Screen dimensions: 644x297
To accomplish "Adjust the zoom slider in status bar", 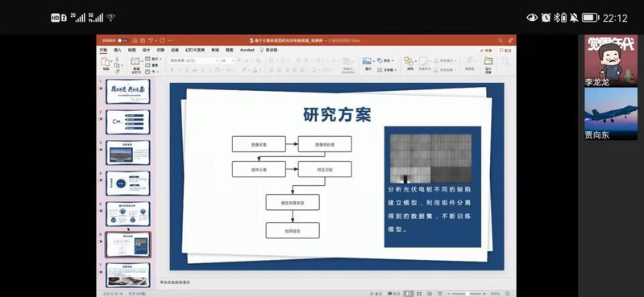I will (x=467, y=294).
